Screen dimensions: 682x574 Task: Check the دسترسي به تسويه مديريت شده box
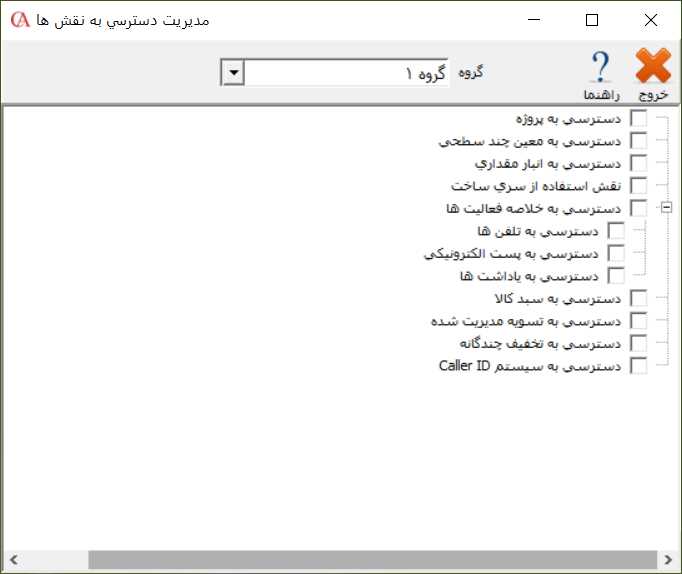click(638, 321)
